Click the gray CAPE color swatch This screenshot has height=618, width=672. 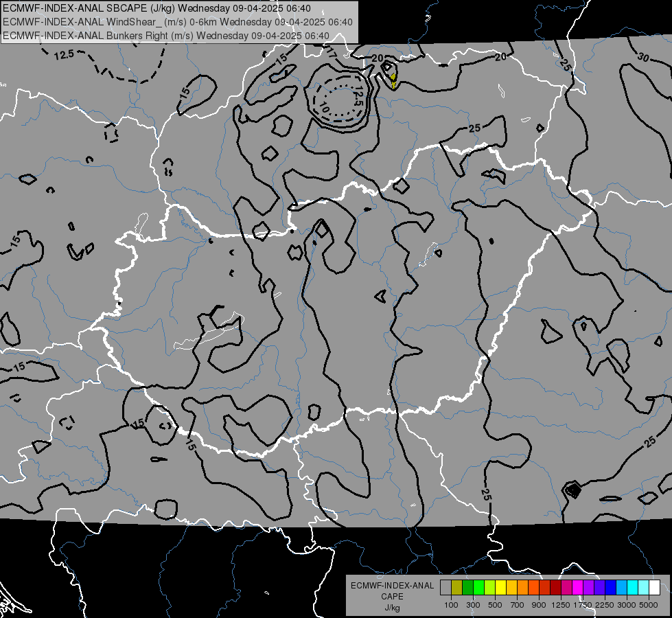point(445,588)
